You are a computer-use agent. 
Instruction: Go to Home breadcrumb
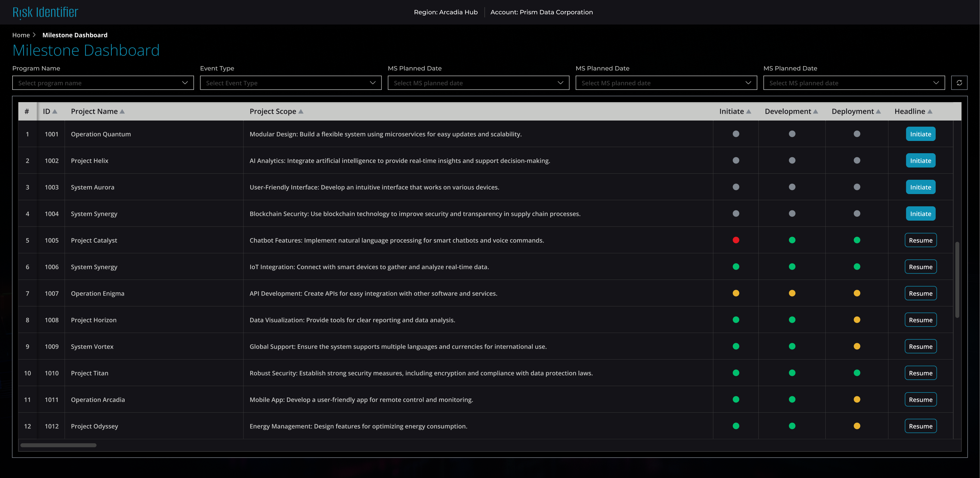[21, 35]
